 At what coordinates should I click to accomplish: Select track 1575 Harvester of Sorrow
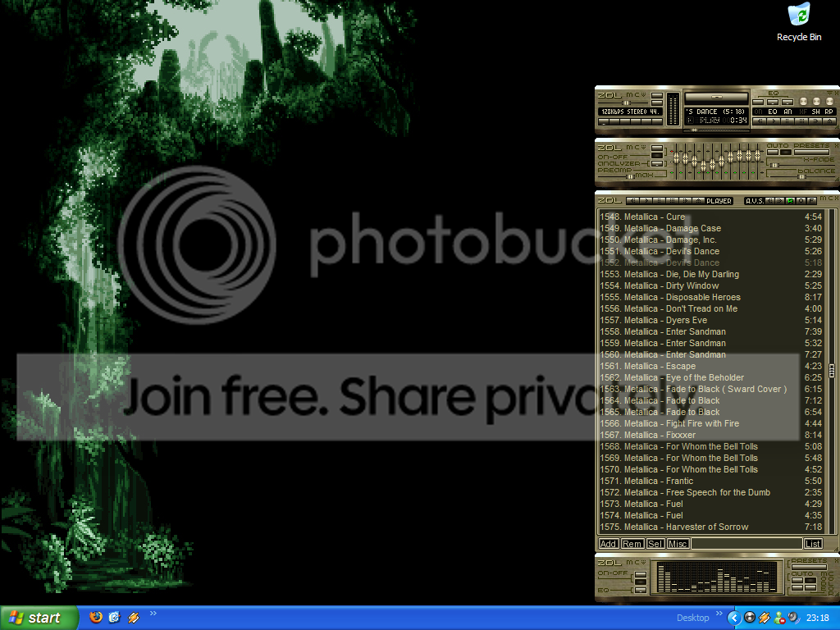point(710,527)
